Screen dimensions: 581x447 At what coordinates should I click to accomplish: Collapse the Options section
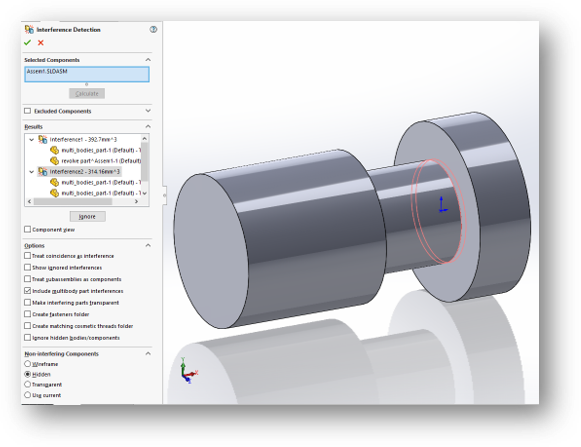pyautogui.click(x=148, y=245)
